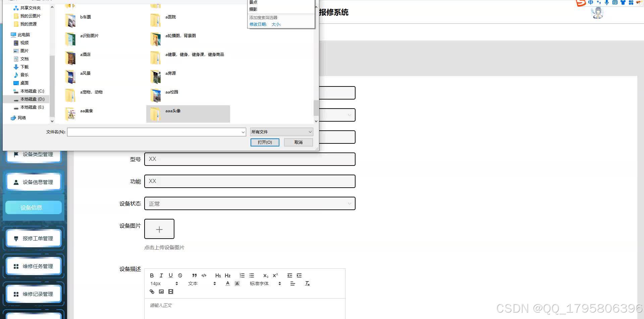Insert a hyperlink in the editor
Screen dimensions: 644x319
click(152, 292)
